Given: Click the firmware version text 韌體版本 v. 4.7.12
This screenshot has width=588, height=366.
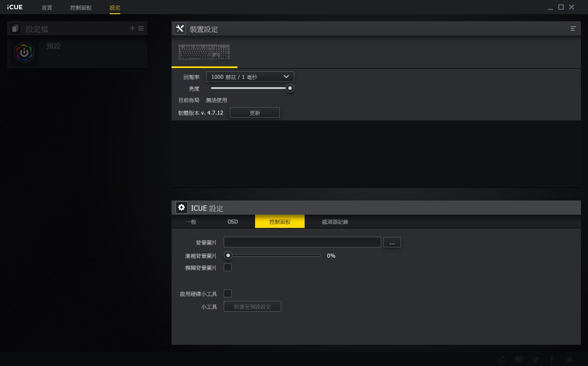Looking at the screenshot, I should tap(201, 113).
